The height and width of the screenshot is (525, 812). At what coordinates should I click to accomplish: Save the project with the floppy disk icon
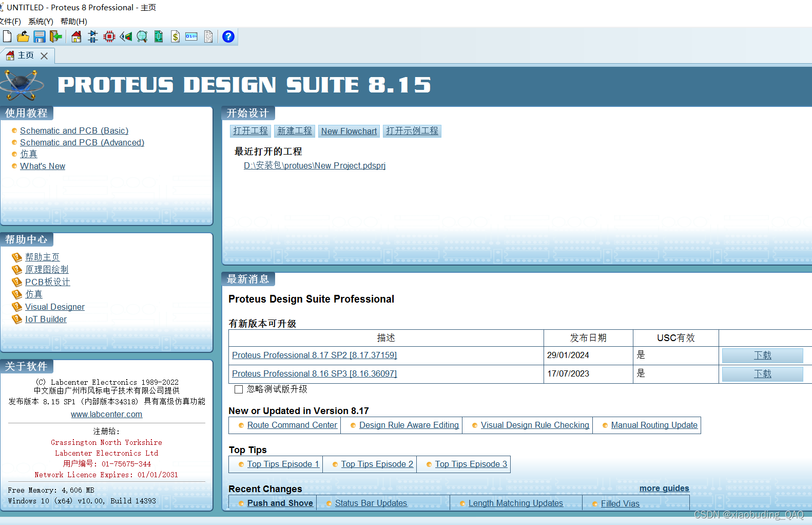click(x=40, y=36)
